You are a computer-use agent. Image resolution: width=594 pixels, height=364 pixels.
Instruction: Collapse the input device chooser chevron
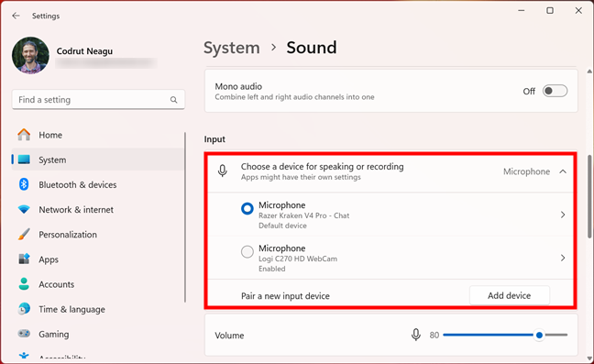[563, 171]
